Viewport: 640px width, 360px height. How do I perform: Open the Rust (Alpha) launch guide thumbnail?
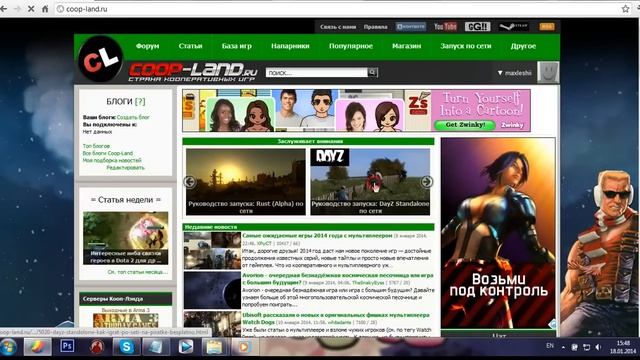click(x=246, y=182)
